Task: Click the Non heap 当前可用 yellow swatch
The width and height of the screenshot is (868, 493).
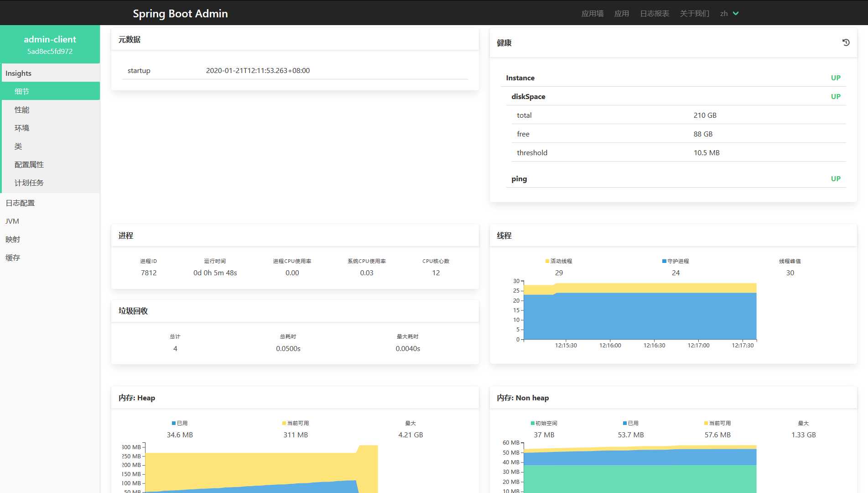Action: point(706,423)
